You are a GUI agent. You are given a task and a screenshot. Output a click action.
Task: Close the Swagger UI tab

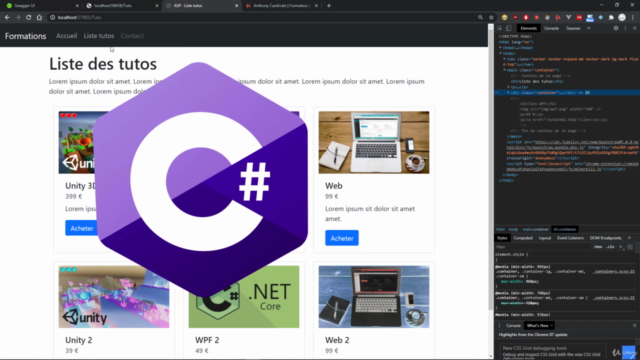[x=77, y=6]
